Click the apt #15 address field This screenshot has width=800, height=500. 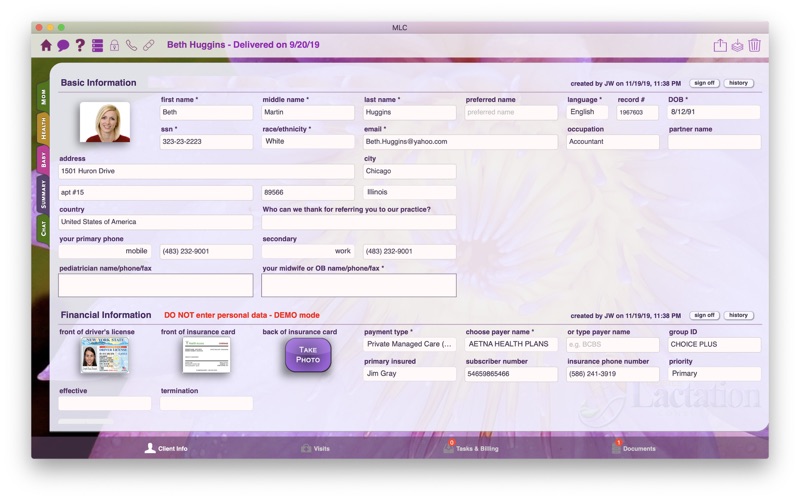coord(156,192)
